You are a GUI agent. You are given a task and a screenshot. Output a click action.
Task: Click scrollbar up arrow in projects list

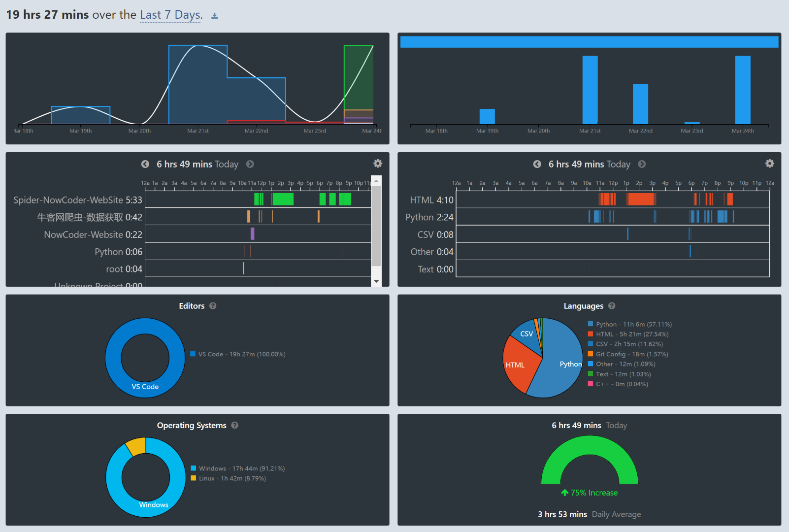pos(376,181)
